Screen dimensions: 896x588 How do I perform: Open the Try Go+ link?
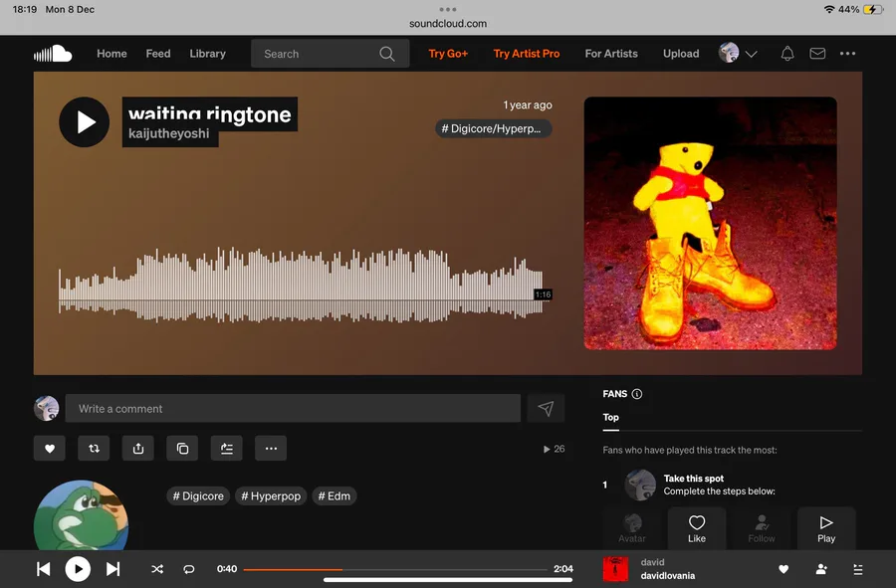448,54
